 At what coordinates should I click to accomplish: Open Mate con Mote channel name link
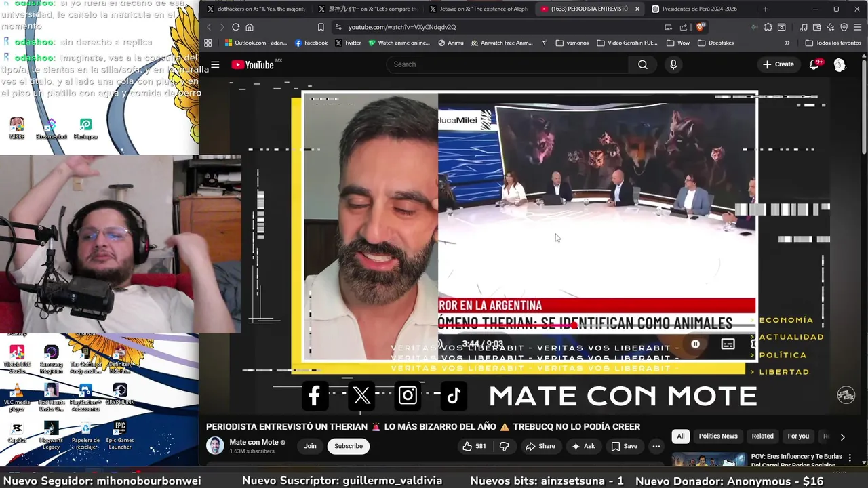click(254, 443)
